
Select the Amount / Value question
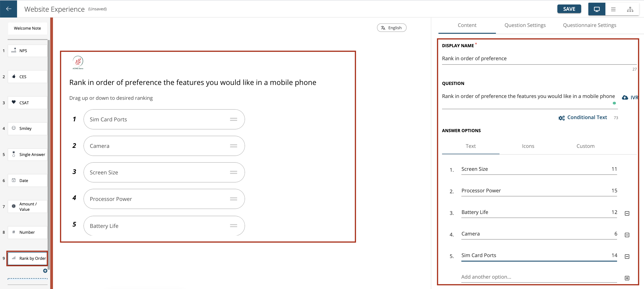pos(27,207)
